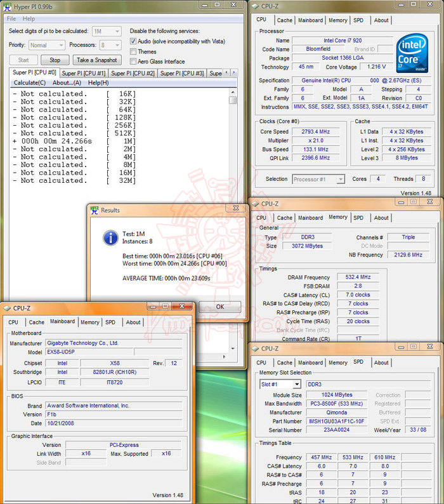Open the Slot #1 memory slot dropdown
Viewport: 444px width, 504px height.
[280, 384]
